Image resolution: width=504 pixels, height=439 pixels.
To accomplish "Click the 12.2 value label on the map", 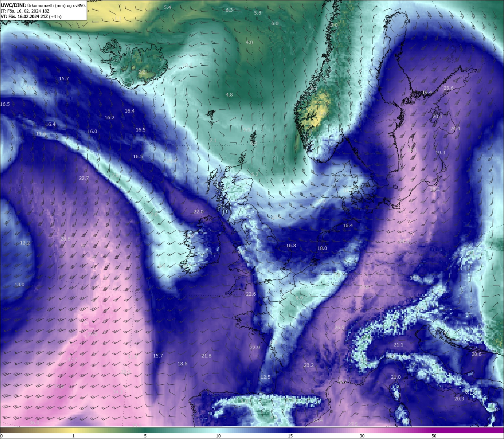I will coord(25,243).
